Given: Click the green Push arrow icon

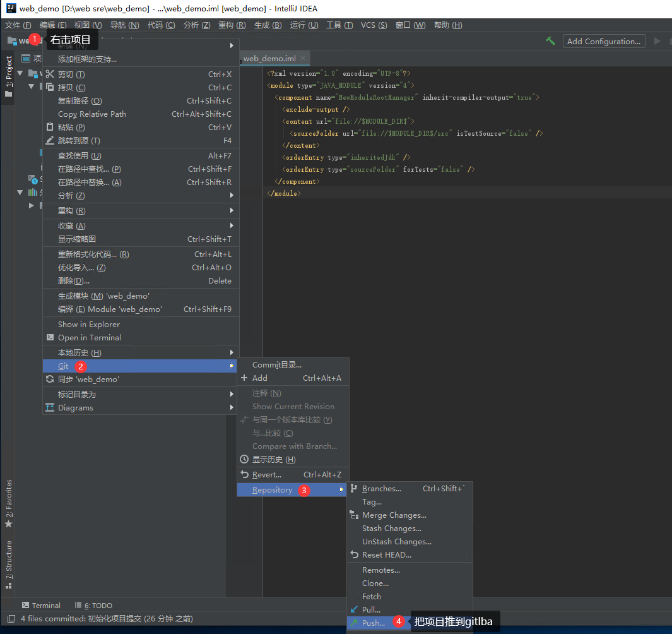Looking at the screenshot, I should click(354, 623).
